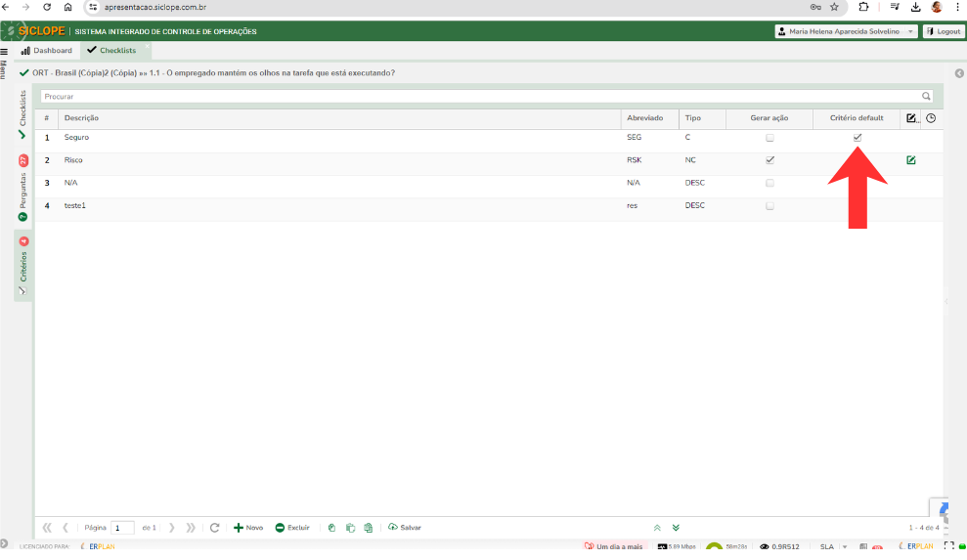Click the Novo button
The height and width of the screenshot is (560, 967).
click(x=248, y=528)
